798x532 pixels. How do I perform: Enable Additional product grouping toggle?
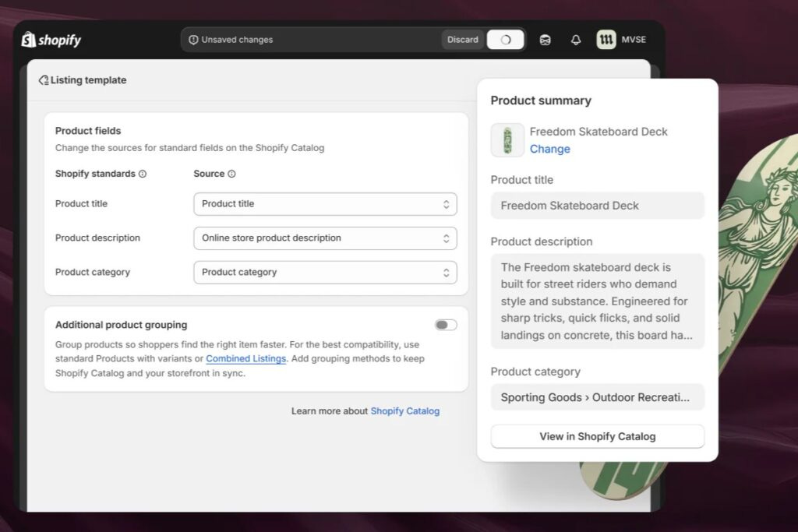[x=446, y=325]
